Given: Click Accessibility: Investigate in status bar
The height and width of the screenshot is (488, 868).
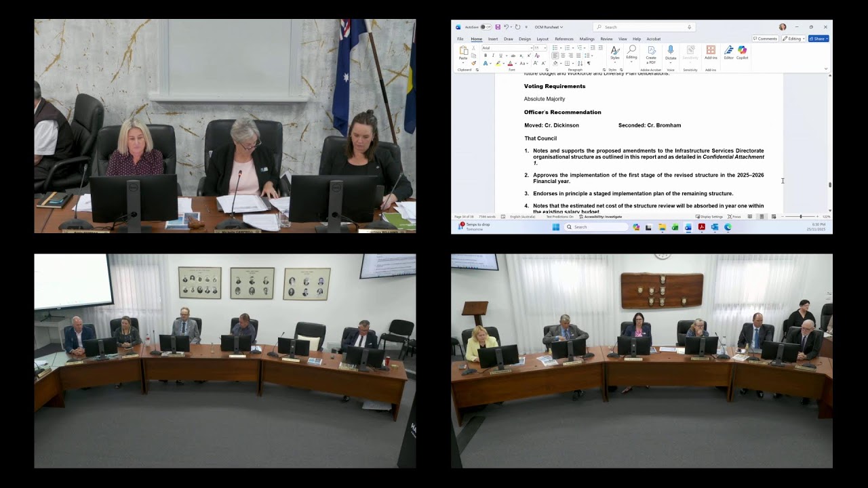Looking at the screenshot, I should 600,217.
